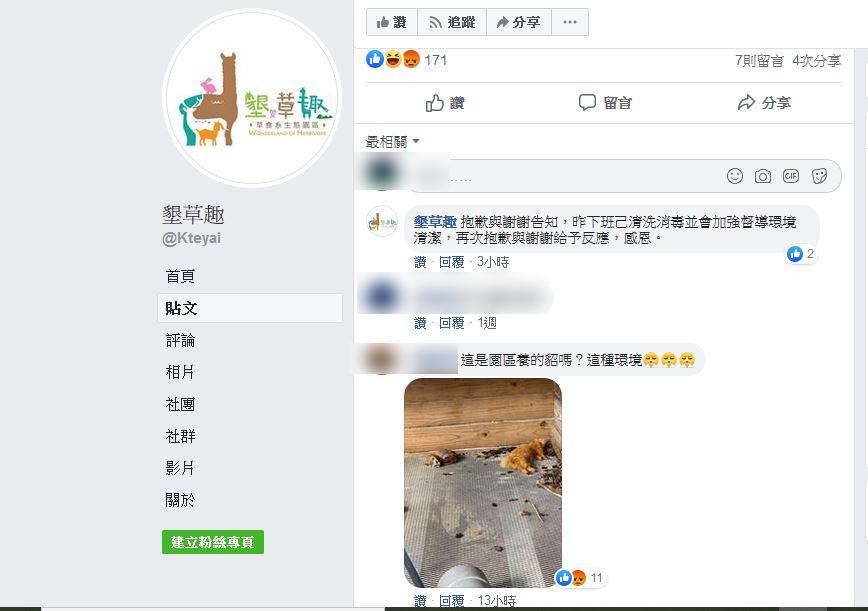Open the sticker icon in comment box
Screen dimensions: 868x611
819,176
